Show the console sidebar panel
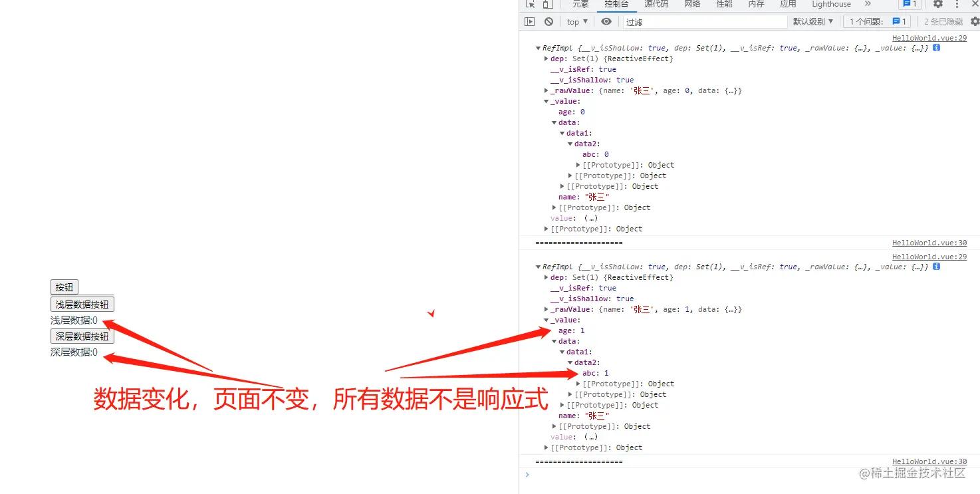 pyautogui.click(x=530, y=21)
